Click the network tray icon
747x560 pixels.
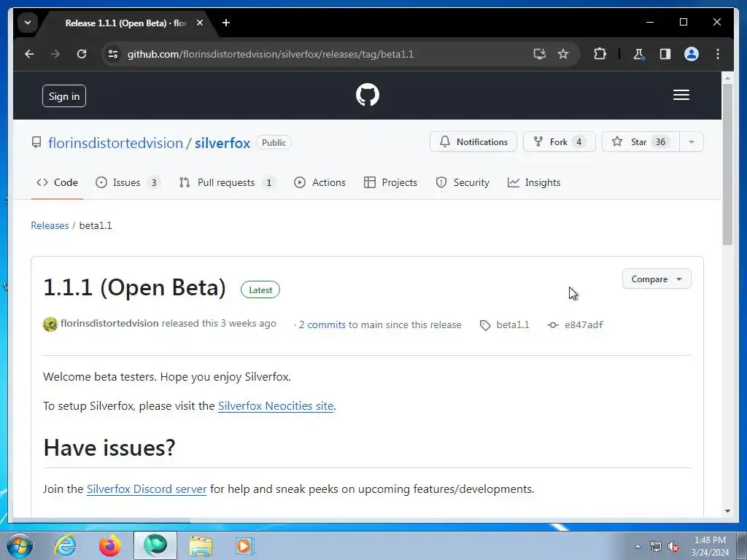(656, 547)
